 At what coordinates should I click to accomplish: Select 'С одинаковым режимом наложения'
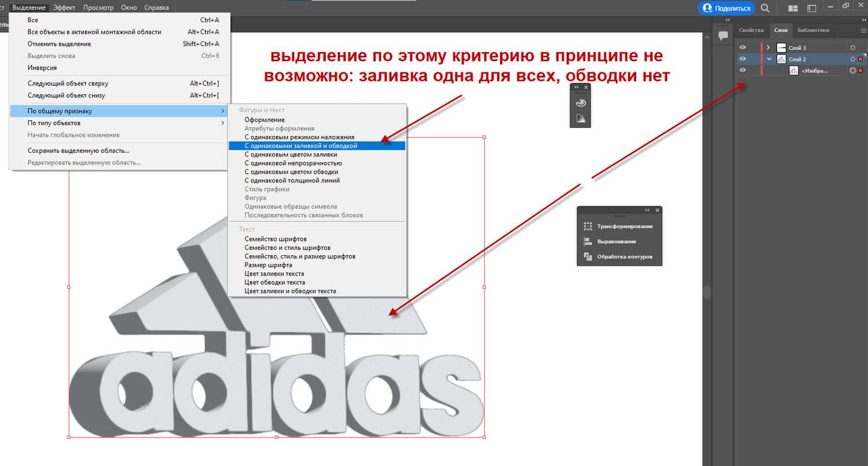pyautogui.click(x=317, y=137)
